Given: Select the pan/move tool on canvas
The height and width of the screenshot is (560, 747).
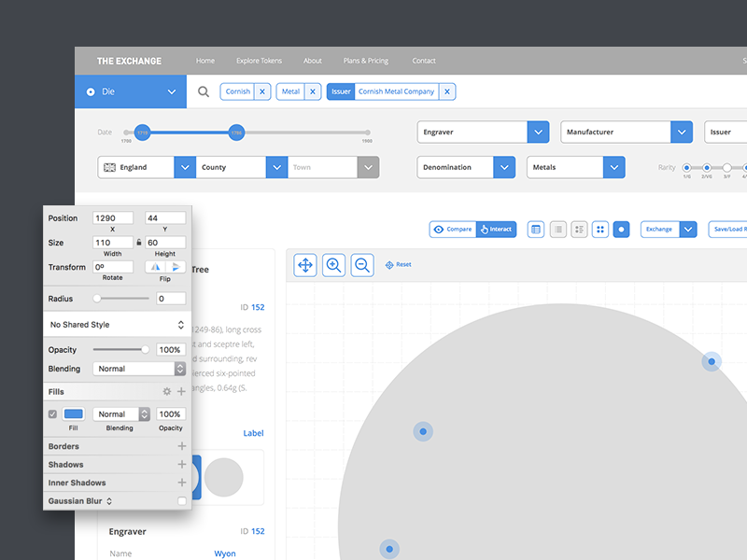Looking at the screenshot, I should click(x=305, y=265).
